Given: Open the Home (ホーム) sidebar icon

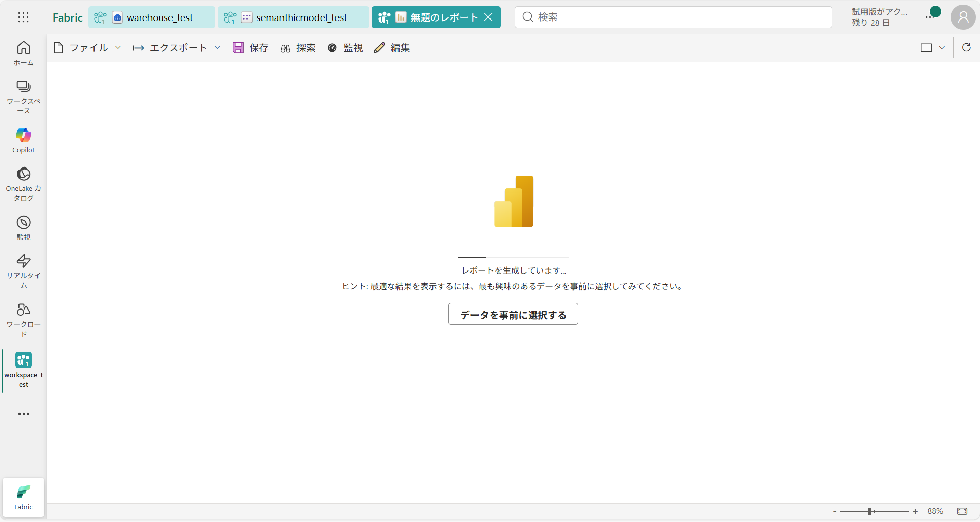Looking at the screenshot, I should pyautogui.click(x=24, y=53).
